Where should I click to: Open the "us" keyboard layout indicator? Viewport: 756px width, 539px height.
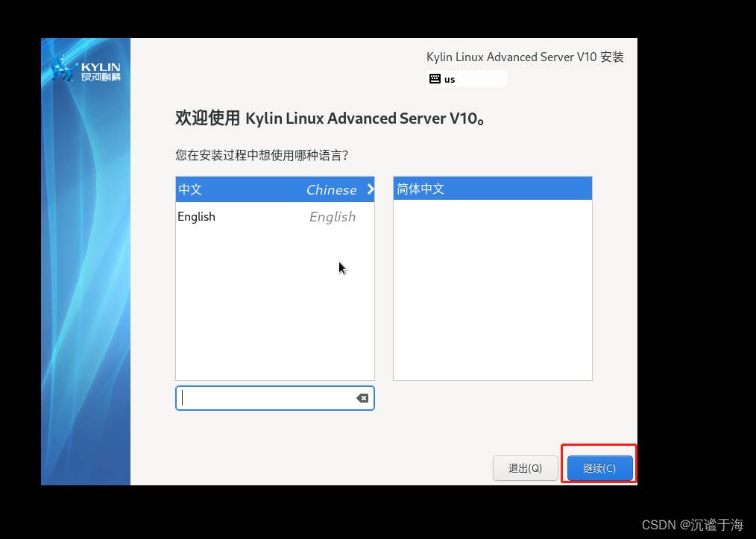click(x=467, y=78)
